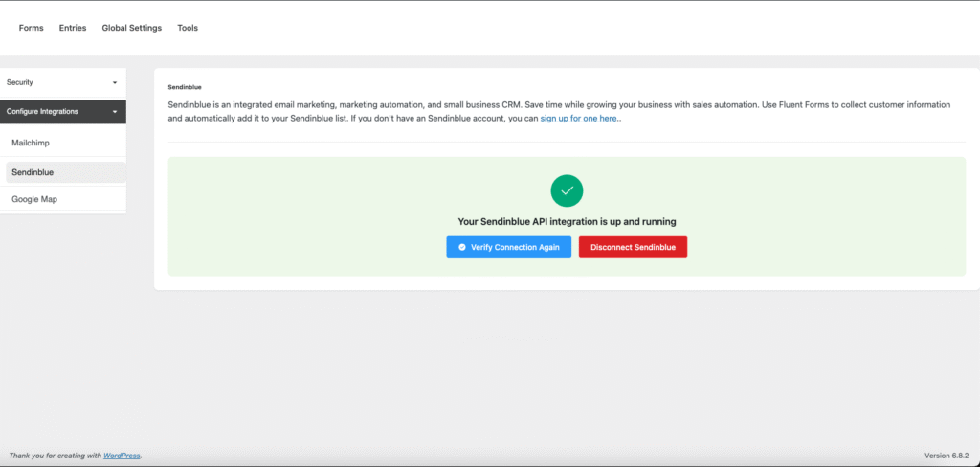Open the Mailchimp integration settings
The height and width of the screenshot is (467, 980).
[31, 143]
